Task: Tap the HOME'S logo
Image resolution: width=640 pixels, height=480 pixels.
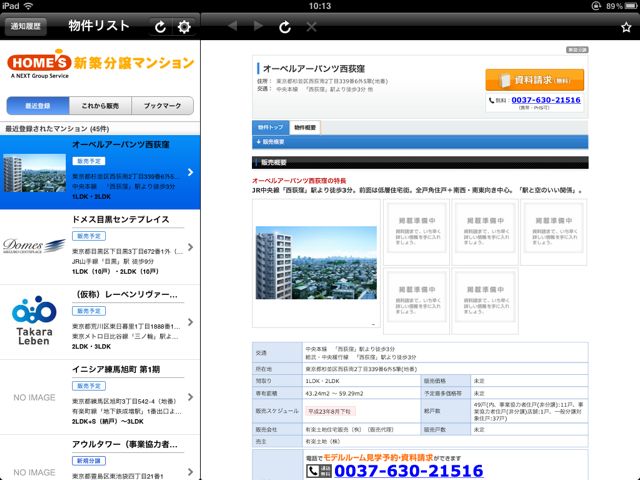Action: [39, 63]
